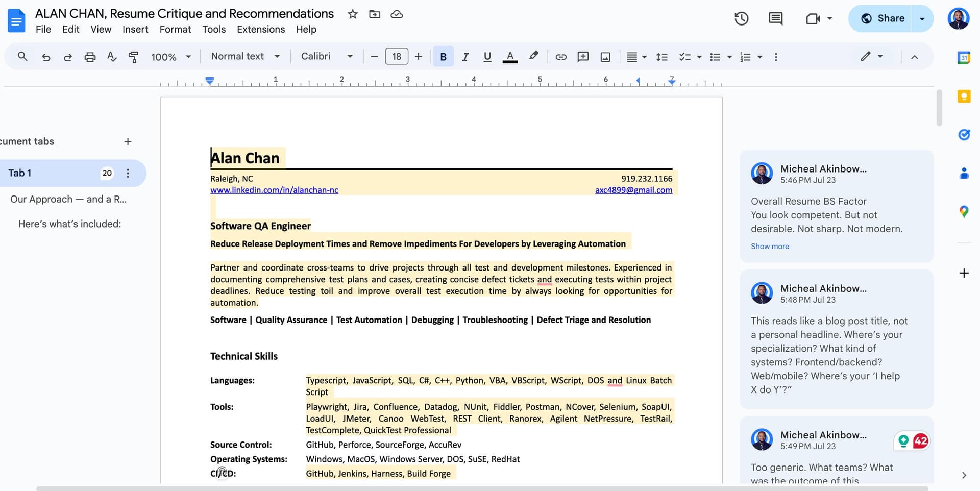Open the Google account avatar
Screen dimensions: 980x491
958,19
